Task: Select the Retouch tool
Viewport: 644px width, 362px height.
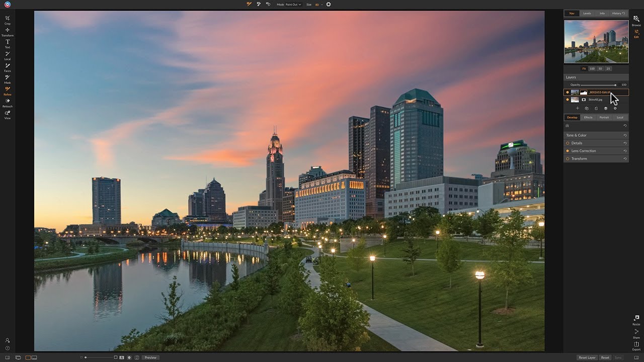Action: point(7,103)
